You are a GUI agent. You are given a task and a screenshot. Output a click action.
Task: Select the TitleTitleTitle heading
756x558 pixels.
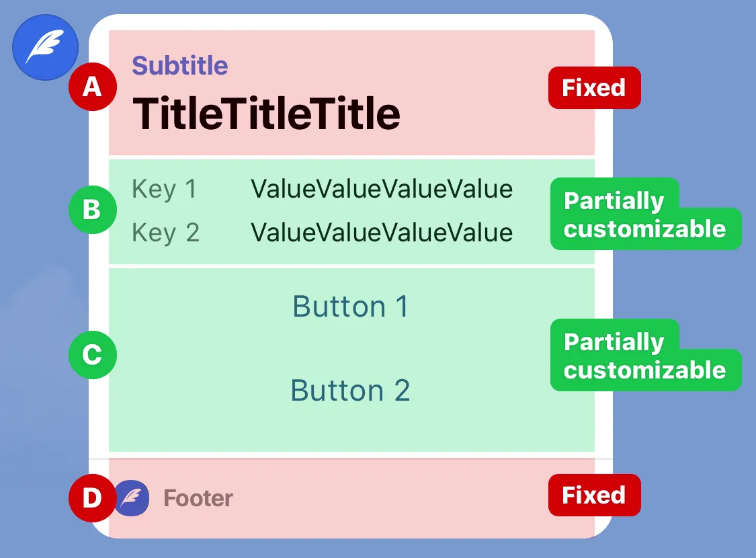click(266, 114)
